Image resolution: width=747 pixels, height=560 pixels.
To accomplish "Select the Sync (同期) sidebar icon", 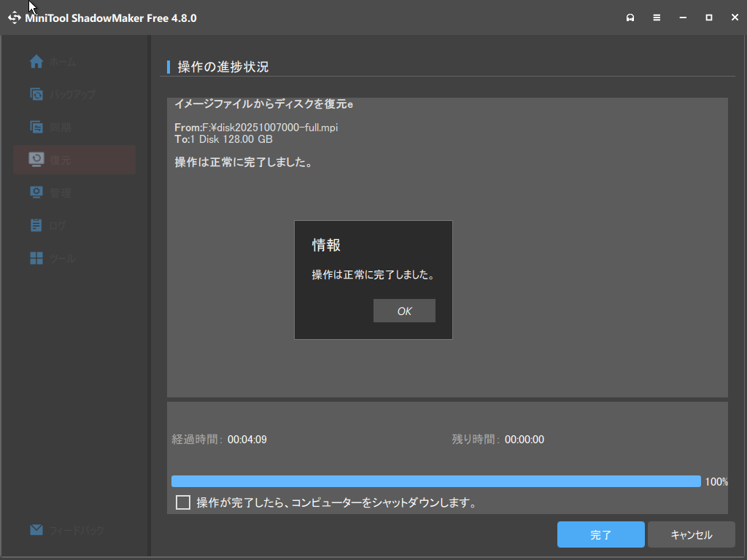I will tap(36, 127).
